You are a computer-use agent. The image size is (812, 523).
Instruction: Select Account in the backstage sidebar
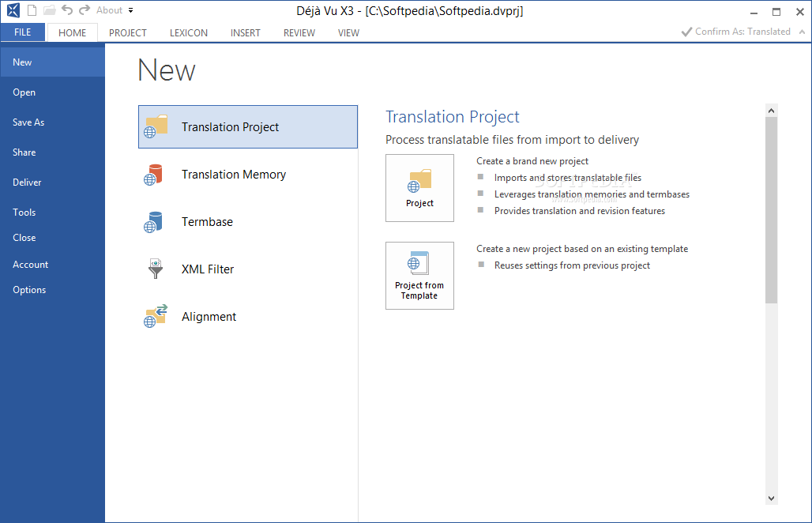[52, 265]
